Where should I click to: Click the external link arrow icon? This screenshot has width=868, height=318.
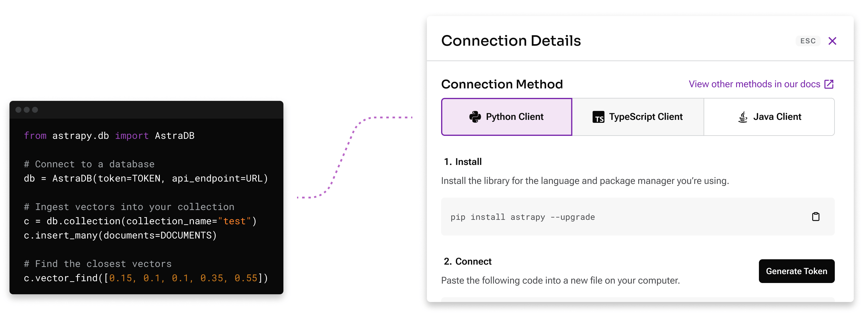tap(829, 84)
